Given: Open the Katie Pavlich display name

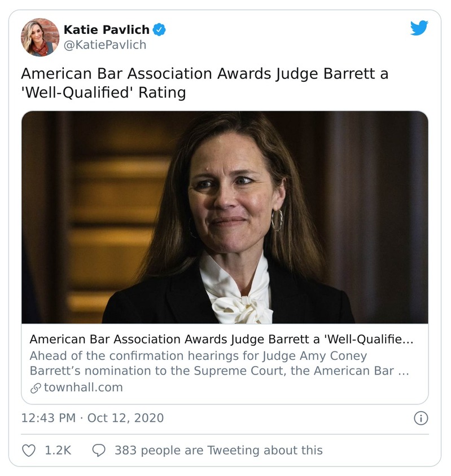Looking at the screenshot, I should (x=106, y=30).
